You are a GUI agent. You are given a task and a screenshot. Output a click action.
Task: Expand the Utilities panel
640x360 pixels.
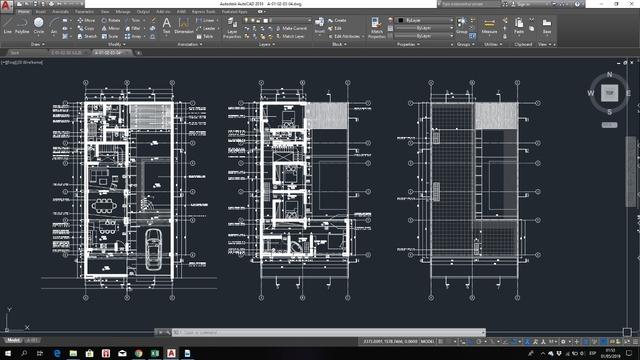(x=493, y=44)
